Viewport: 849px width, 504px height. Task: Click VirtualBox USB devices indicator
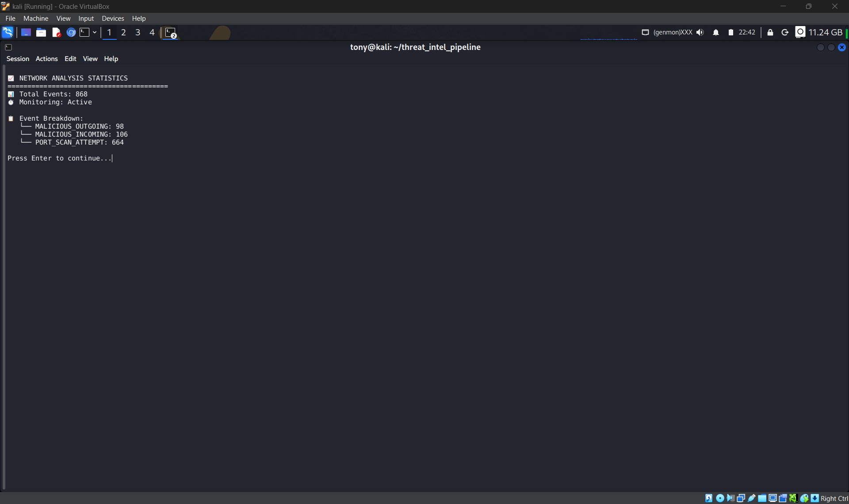tap(751, 498)
